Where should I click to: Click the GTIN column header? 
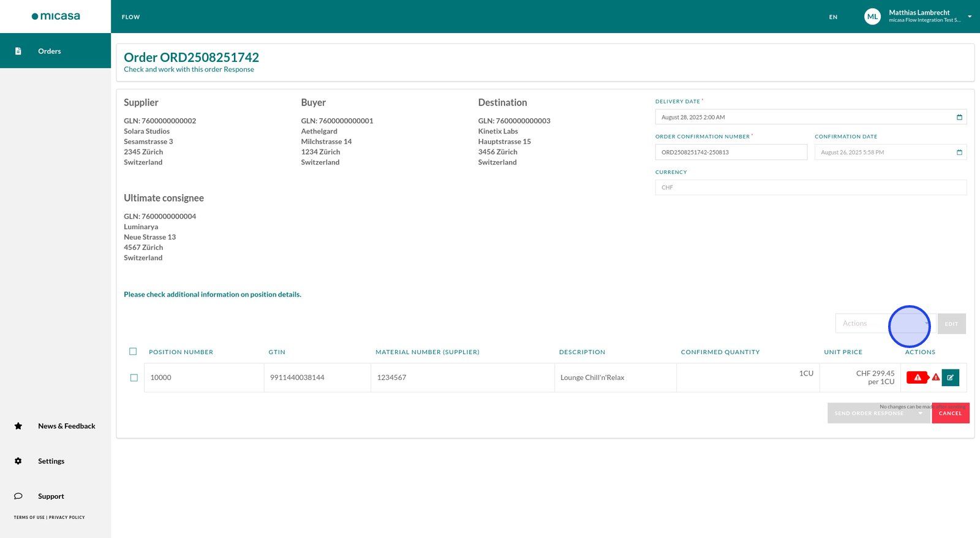pyautogui.click(x=277, y=352)
